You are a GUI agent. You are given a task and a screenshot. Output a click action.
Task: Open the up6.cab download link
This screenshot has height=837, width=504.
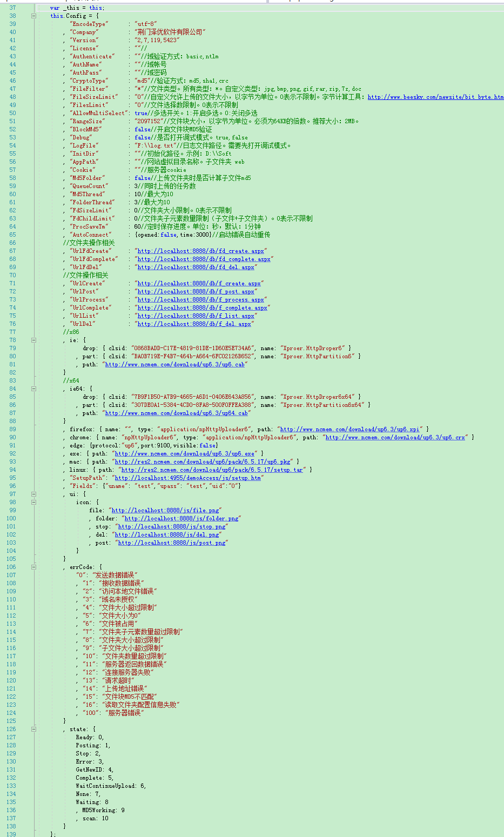(175, 365)
